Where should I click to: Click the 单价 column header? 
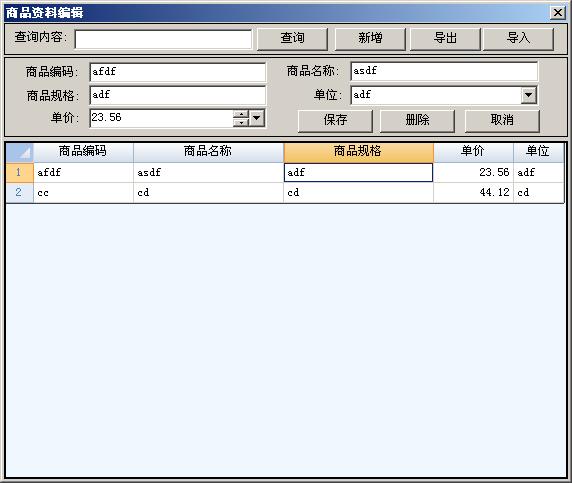pos(473,152)
